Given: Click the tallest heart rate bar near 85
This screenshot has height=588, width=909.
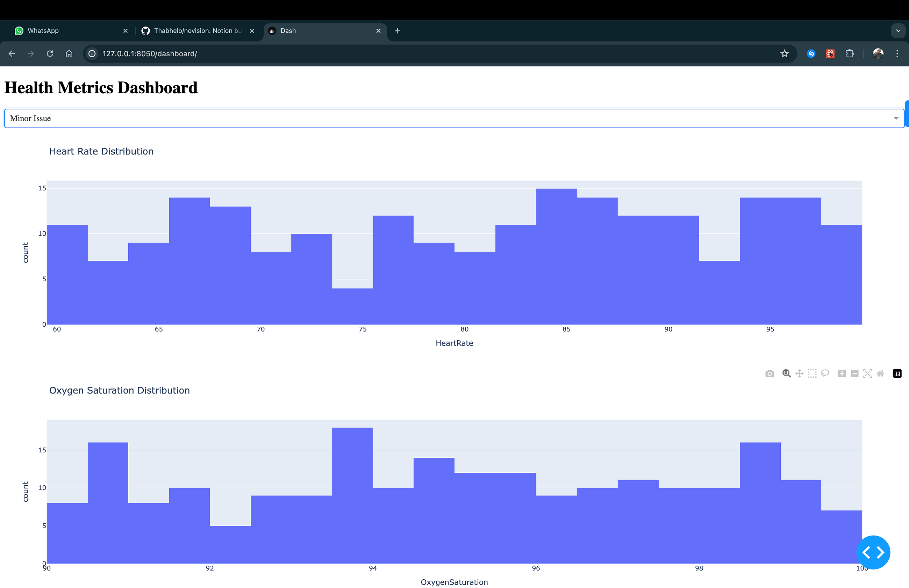Looking at the screenshot, I should click(x=556, y=256).
